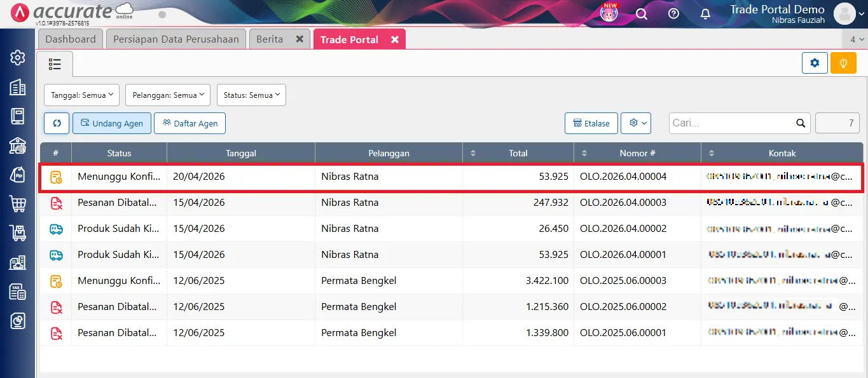Click Permata Bengkel in order OLO.2025.06.00003 row

click(x=359, y=281)
